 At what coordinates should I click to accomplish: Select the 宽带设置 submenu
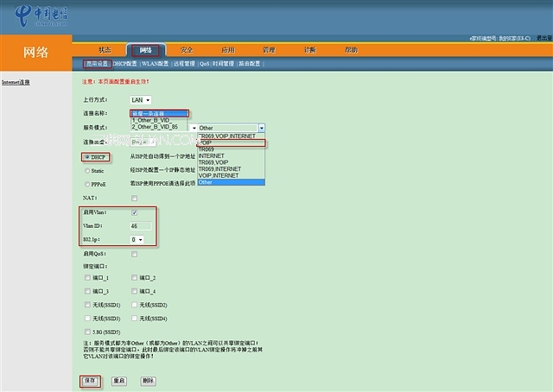[x=98, y=64]
